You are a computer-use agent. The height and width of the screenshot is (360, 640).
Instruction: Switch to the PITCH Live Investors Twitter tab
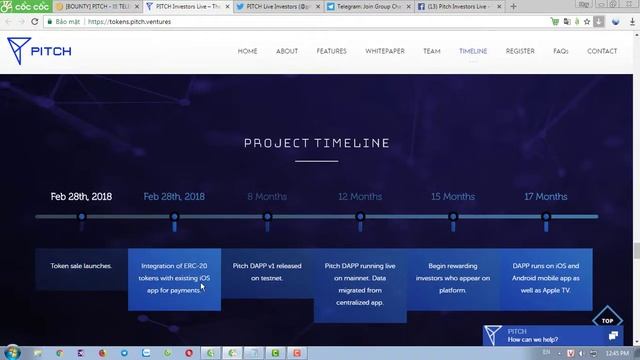(x=279, y=7)
